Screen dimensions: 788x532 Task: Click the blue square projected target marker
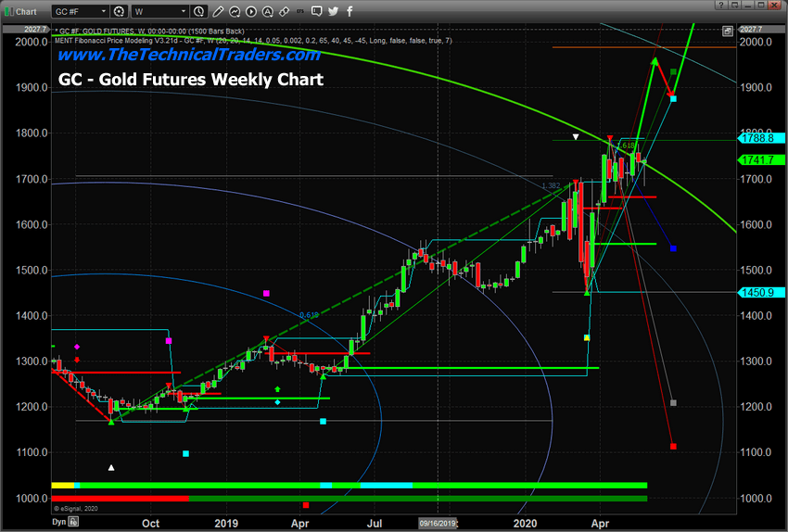(x=673, y=248)
